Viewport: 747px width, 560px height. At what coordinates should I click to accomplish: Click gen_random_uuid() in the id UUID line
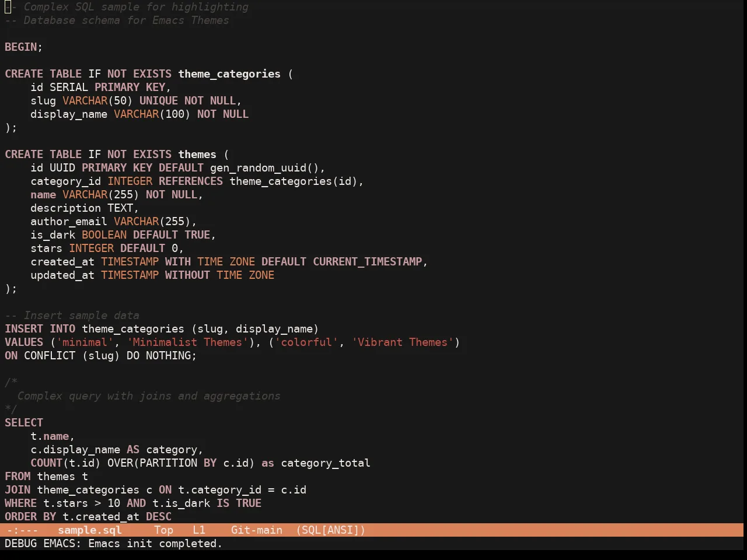265,168
